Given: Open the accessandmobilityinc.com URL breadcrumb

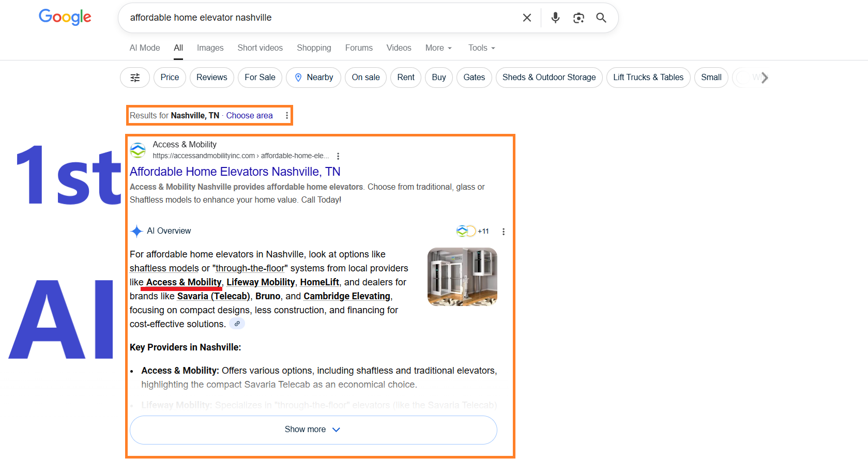Looking at the screenshot, I should point(240,156).
